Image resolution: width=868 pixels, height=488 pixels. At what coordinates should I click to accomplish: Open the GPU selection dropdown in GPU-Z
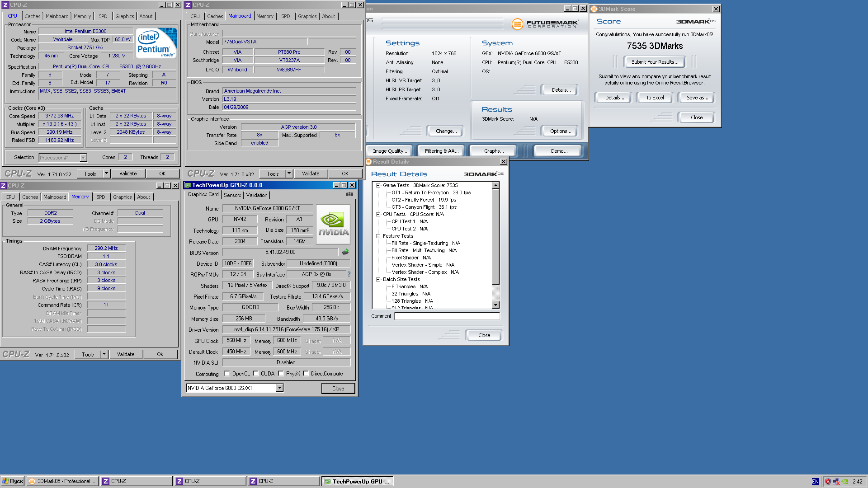point(280,388)
